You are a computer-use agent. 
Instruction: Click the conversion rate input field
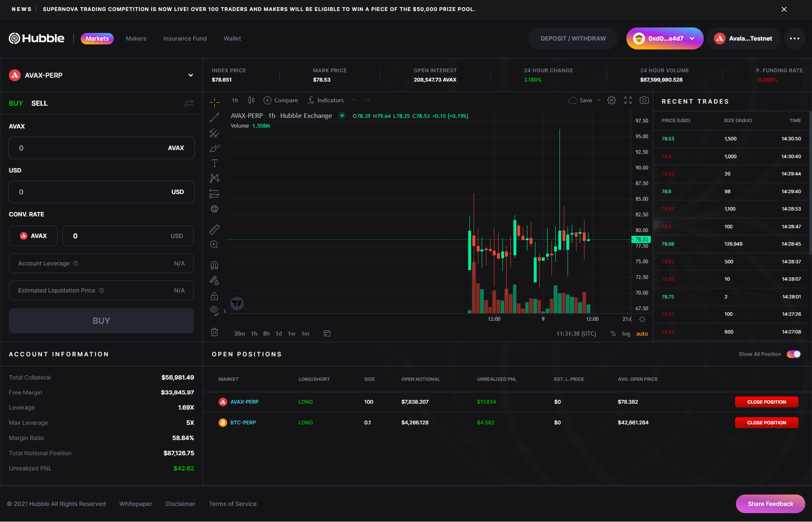[128, 236]
